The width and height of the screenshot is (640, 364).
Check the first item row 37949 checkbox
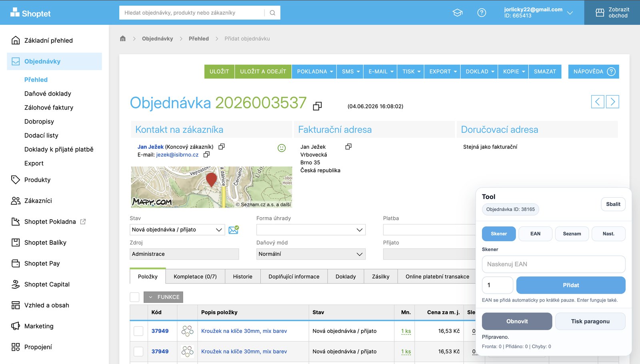138,331
